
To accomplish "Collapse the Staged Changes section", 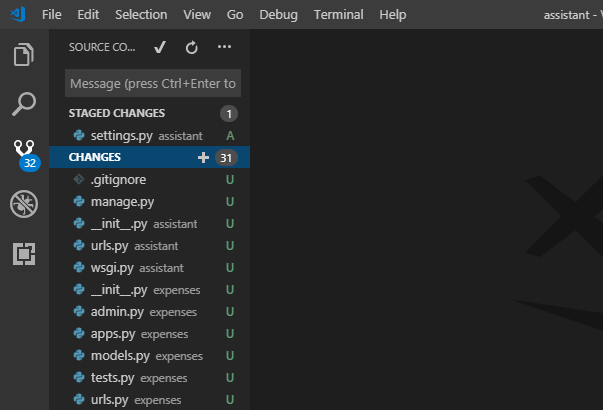I will [x=116, y=113].
